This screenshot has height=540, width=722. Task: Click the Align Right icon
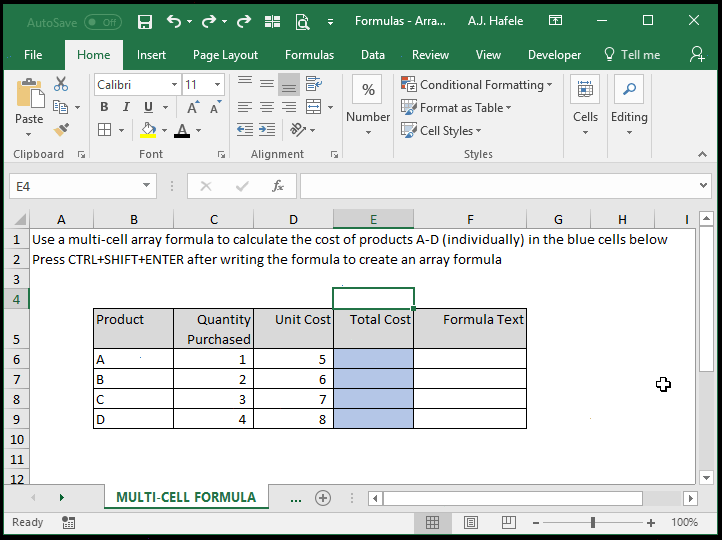point(289,107)
